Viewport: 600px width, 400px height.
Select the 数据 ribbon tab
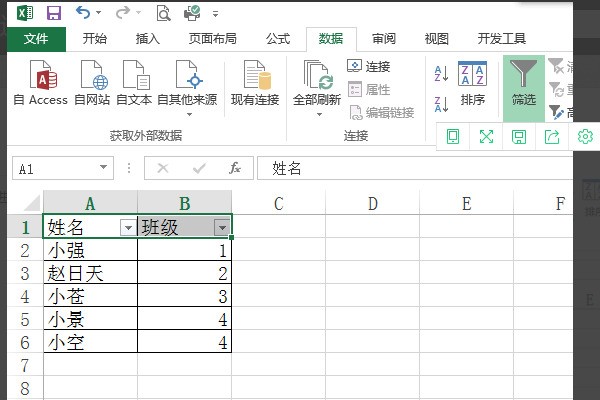(x=331, y=39)
